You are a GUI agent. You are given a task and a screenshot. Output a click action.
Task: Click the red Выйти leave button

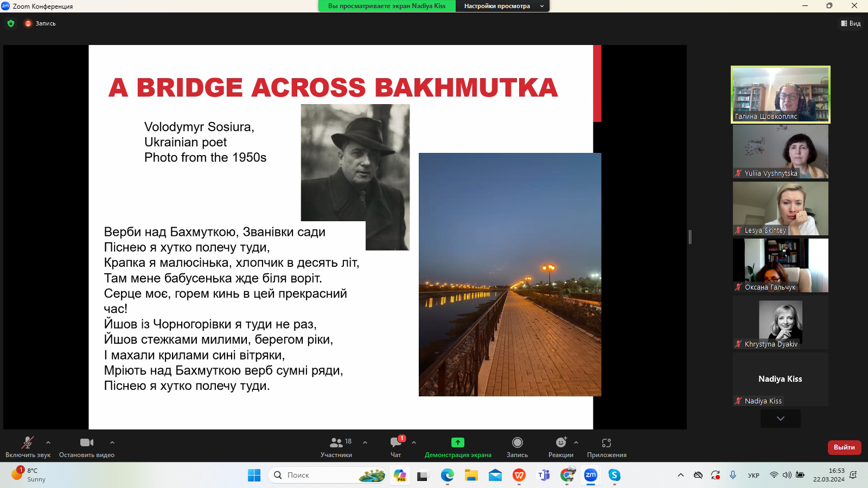pyautogui.click(x=844, y=447)
